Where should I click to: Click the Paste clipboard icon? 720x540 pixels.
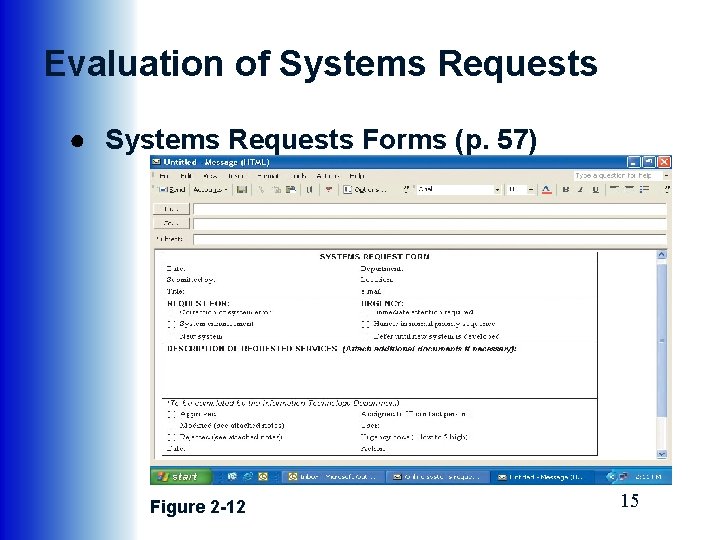tap(291, 190)
